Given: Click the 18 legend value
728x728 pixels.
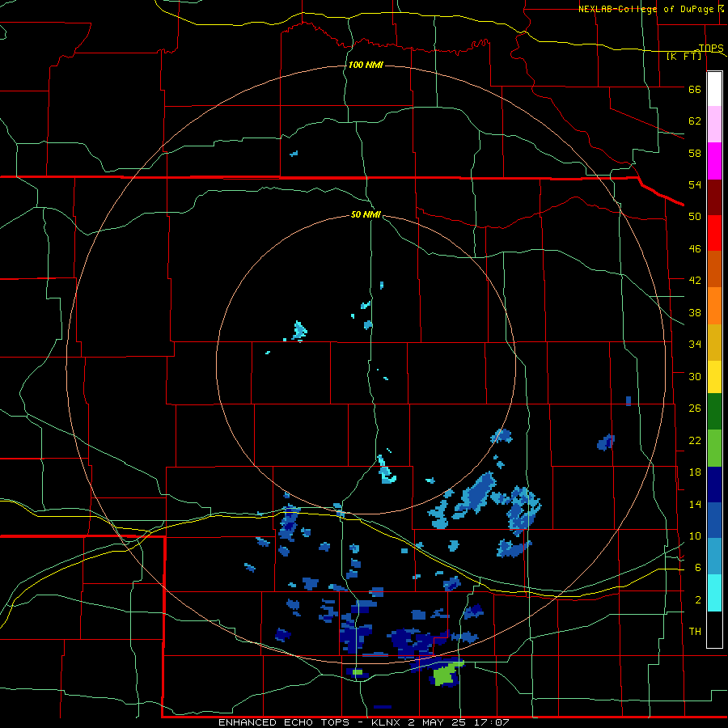Looking at the screenshot, I should 695,472.
